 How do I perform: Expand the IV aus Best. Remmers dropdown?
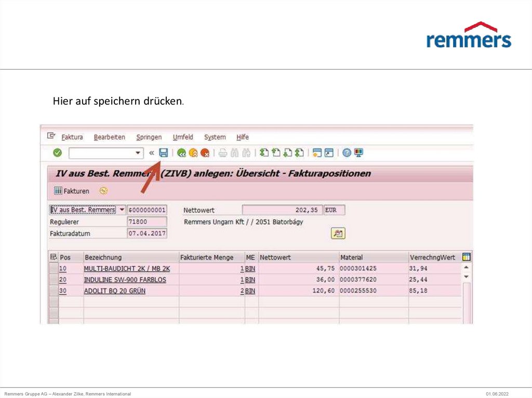(122, 210)
